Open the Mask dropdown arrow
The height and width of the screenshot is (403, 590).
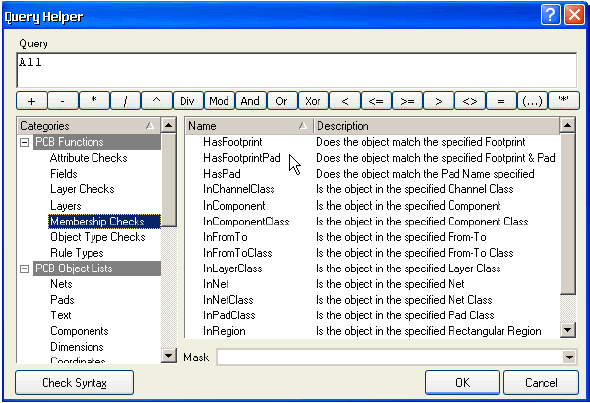coord(569,357)
